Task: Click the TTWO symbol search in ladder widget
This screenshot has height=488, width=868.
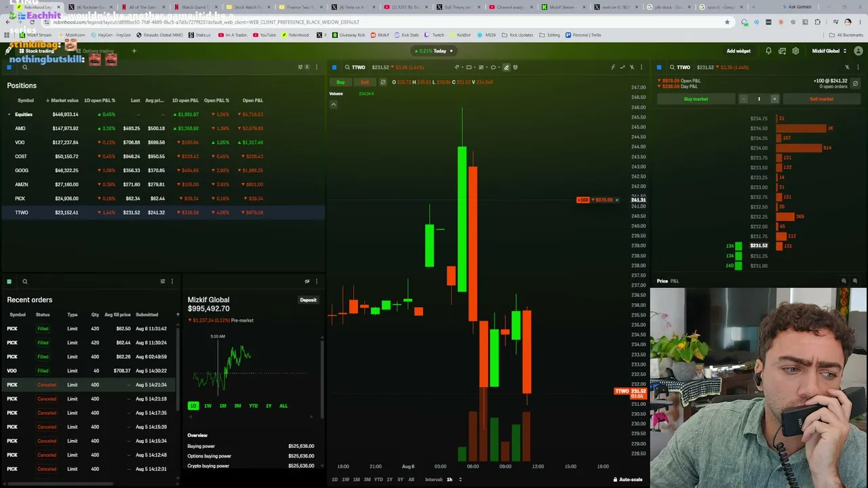Action: coord(679,67)
